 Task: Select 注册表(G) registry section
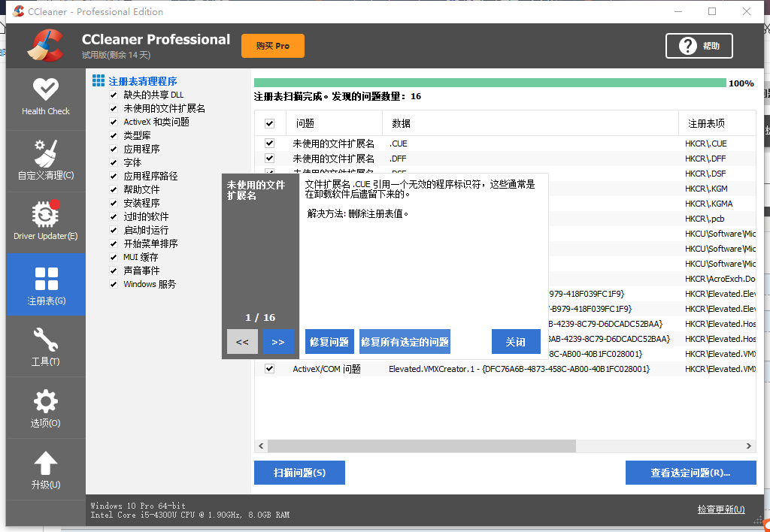click(46, 284)
